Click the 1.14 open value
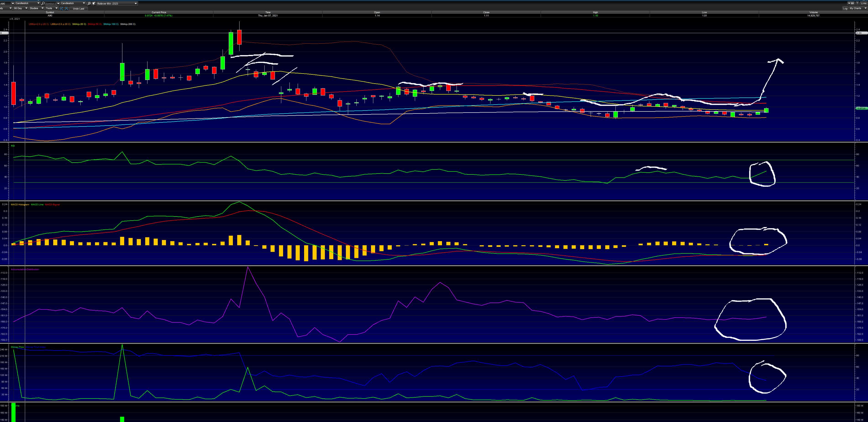Image resolution: width=868 pixels, height=422 pixels. pyautogui.click(x=377, y=16)
